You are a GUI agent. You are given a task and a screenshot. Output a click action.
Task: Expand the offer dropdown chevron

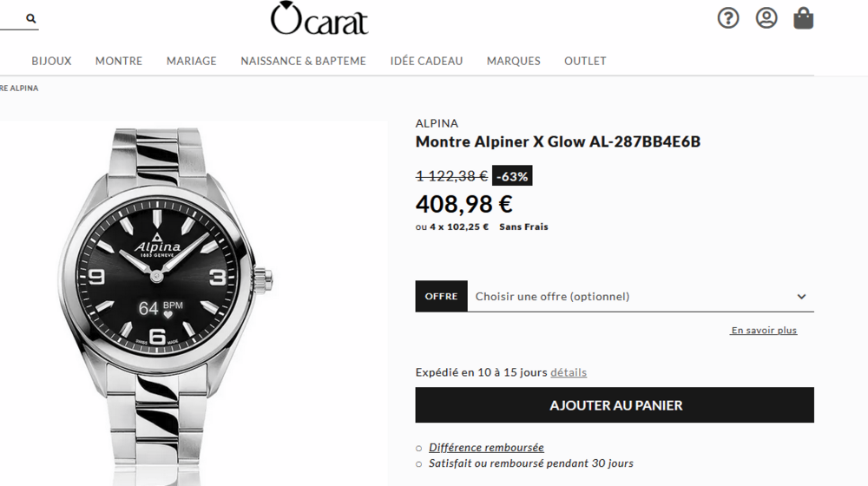click(x=801, y=297)
